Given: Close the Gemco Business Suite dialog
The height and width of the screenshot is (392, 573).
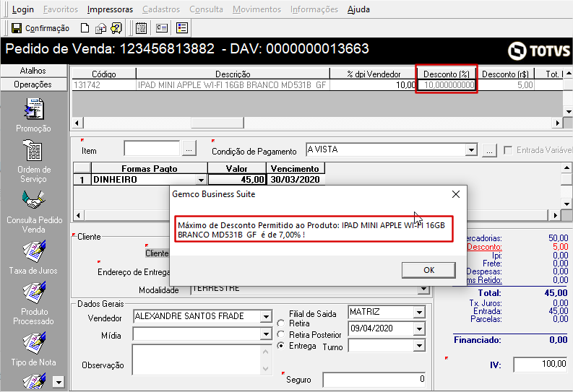Looking at the screenshot, I should (456, 194).
